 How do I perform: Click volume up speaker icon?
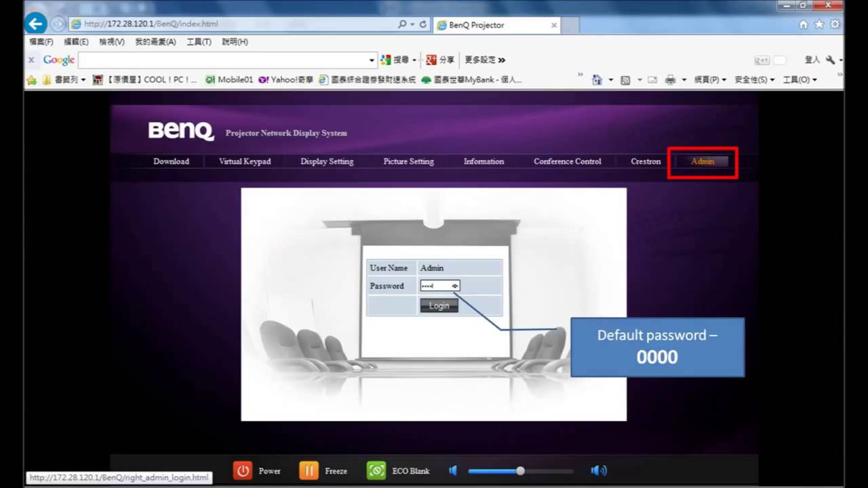(x=598, y=470)
